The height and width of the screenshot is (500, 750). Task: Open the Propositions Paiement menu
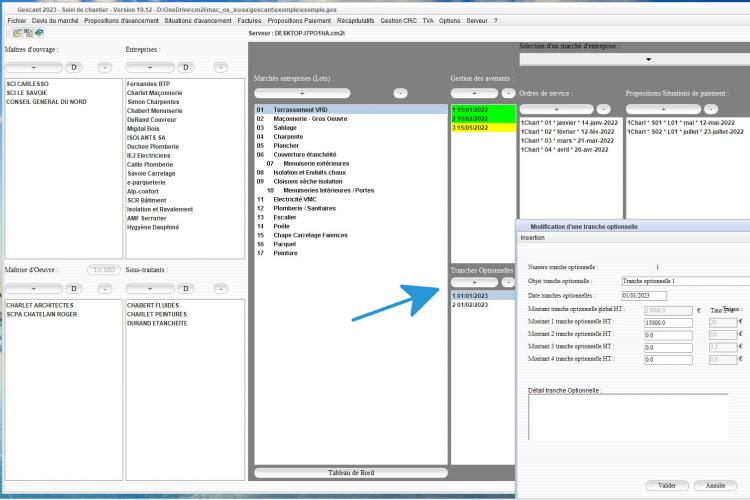[x=299, y=21]
